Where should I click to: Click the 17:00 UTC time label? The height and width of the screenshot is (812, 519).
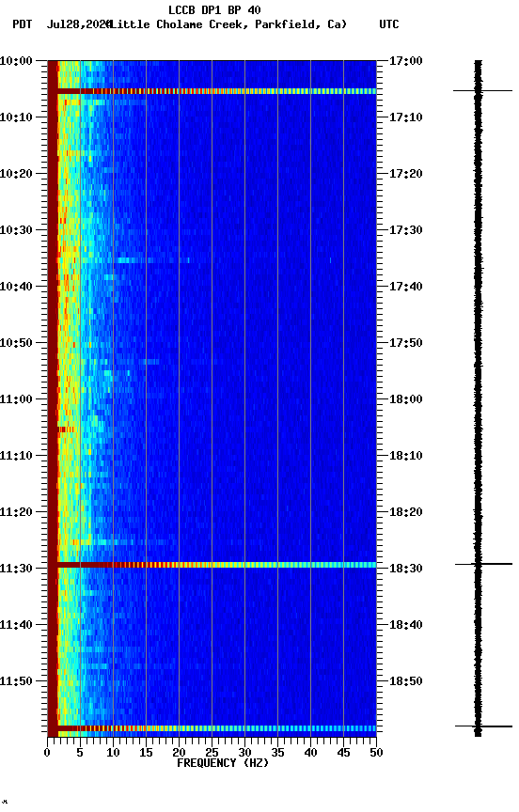click(406, 61)
